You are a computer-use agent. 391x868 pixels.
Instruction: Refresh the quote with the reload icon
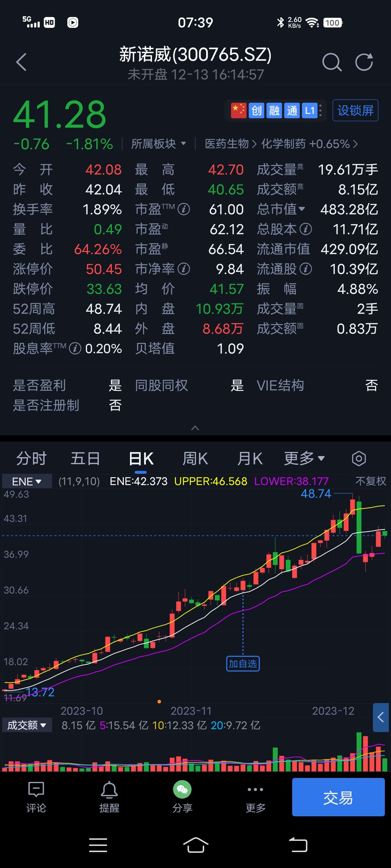tap(364, 62)
